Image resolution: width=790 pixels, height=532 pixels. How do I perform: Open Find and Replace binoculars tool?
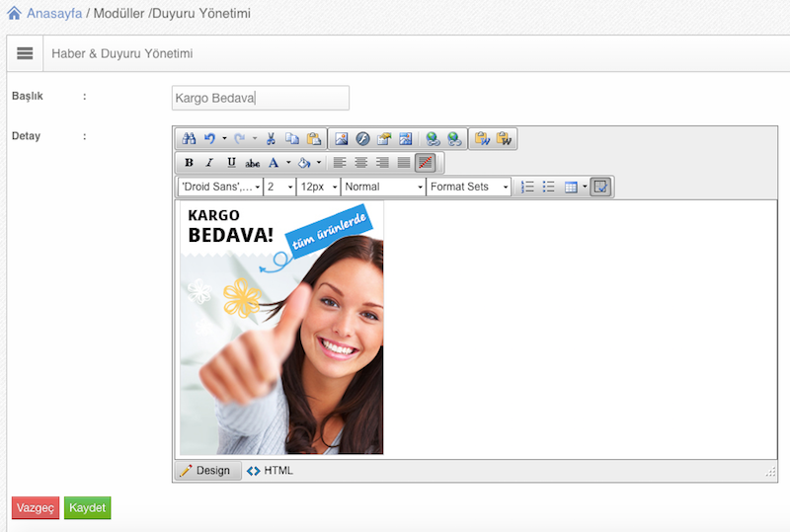point(189,138)
